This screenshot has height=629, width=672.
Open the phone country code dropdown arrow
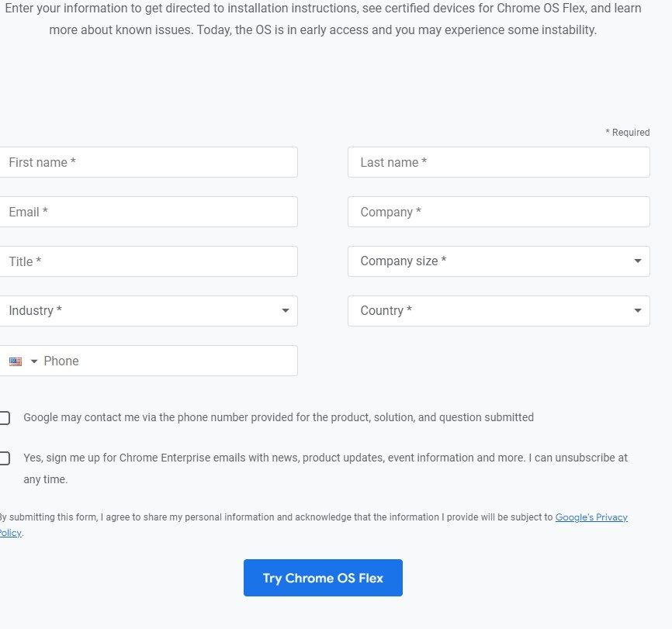pyautogui.click(x=34, y=361)
